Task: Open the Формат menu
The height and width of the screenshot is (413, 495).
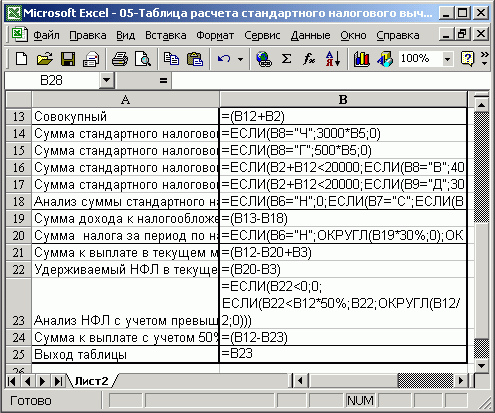Action: pyautogui.click(x=215, y=35)
